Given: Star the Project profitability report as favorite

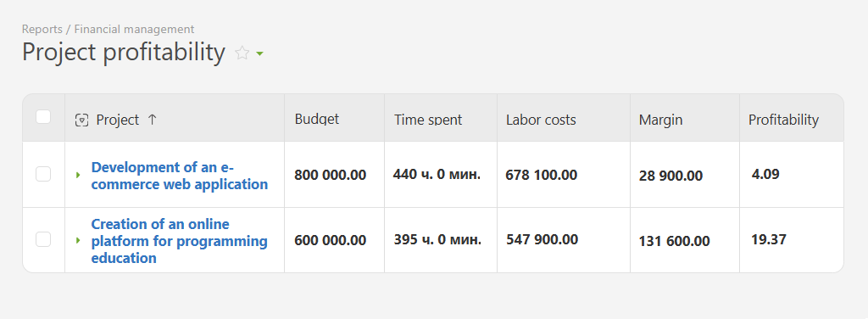Looking at the screenshot, I should click(x=242, y=53).
